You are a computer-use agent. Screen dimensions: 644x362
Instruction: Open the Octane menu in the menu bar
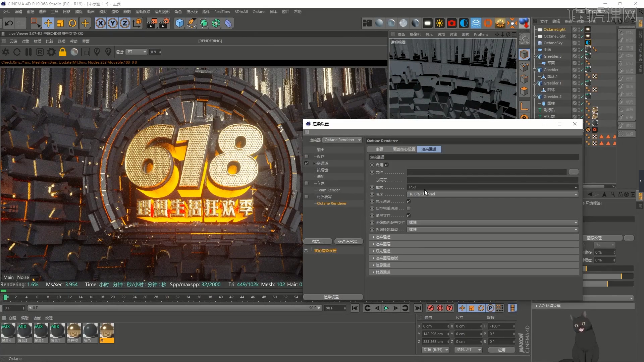[259, 11]
